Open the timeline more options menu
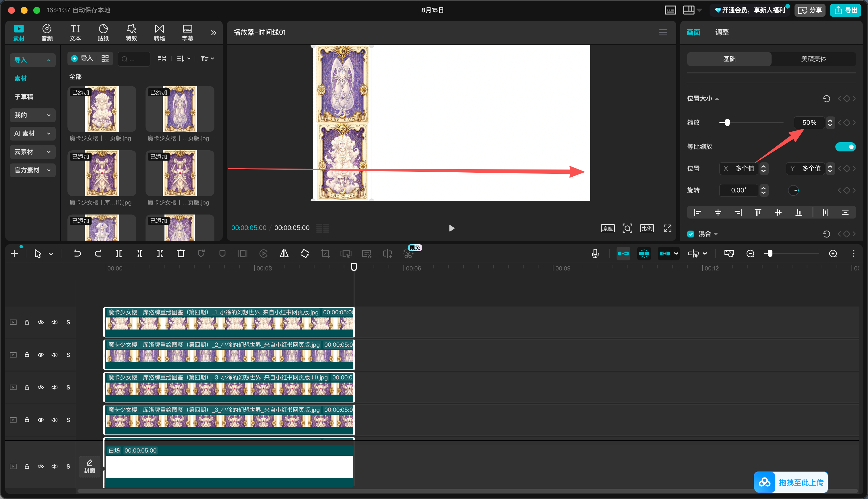 click(854, 254)
